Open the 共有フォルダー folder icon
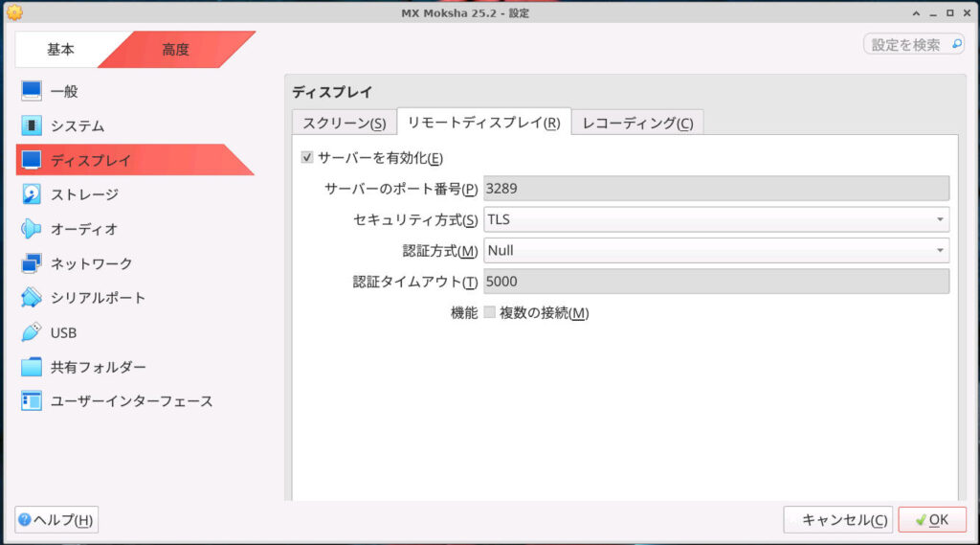 pyautogui.click(x=32, y=367)
